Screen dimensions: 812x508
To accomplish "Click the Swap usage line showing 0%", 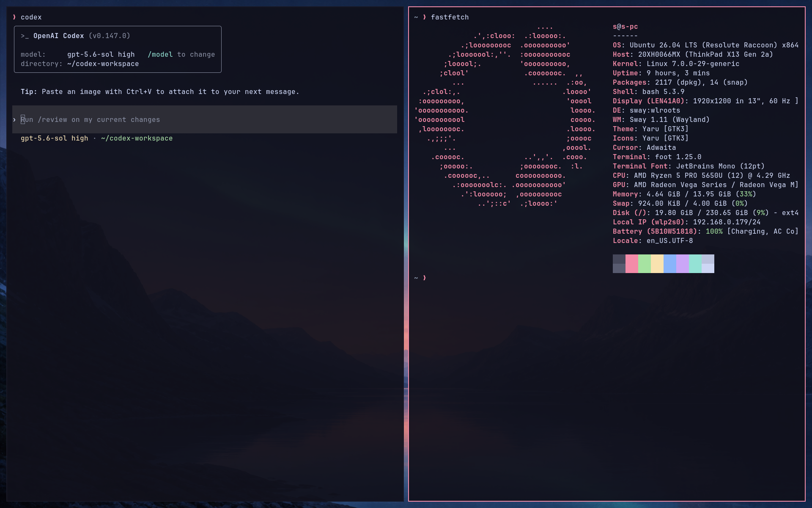I will (680, 204).
